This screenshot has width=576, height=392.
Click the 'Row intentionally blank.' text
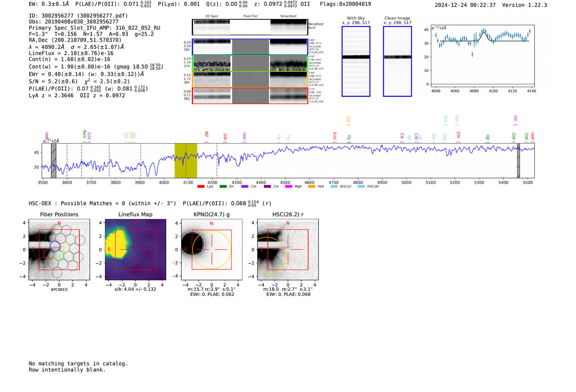[x=67, y=370]
